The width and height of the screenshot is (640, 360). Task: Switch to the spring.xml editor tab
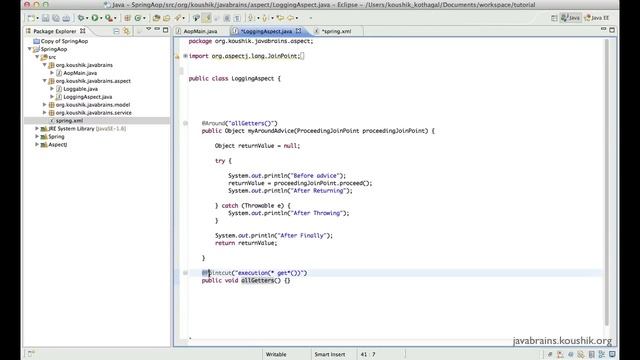[x=336, y=31]
